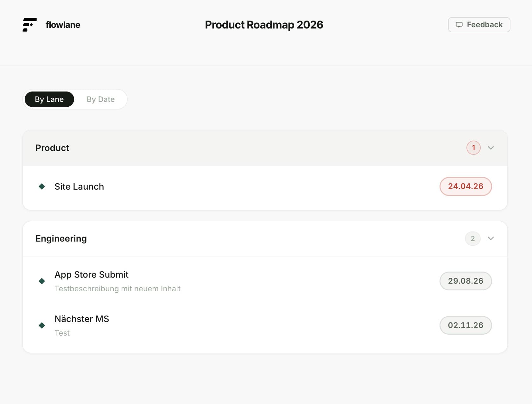Collapse the Engineering lane chevron
Screen dimensions: 532x404
pyautogui.click(x=491, y=238)
